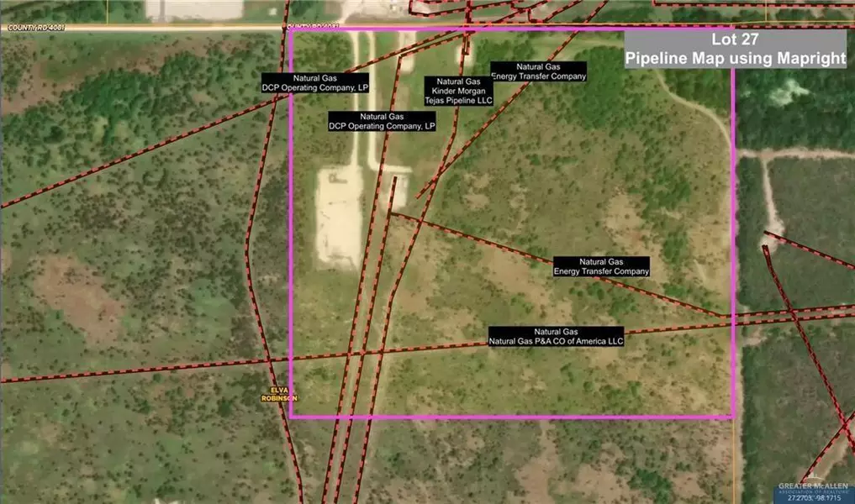Click the Natural Gas P&A CO of America label
The image size is (855, 504).
[556, 337]
